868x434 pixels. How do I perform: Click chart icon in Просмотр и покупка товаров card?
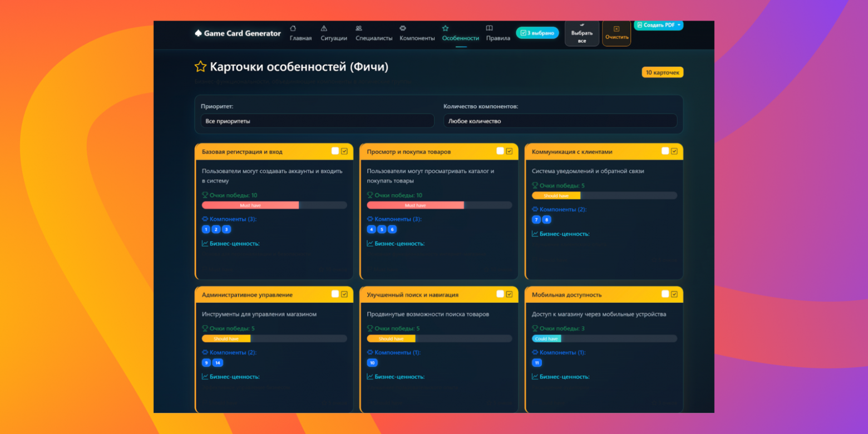(x=370, y=243)
